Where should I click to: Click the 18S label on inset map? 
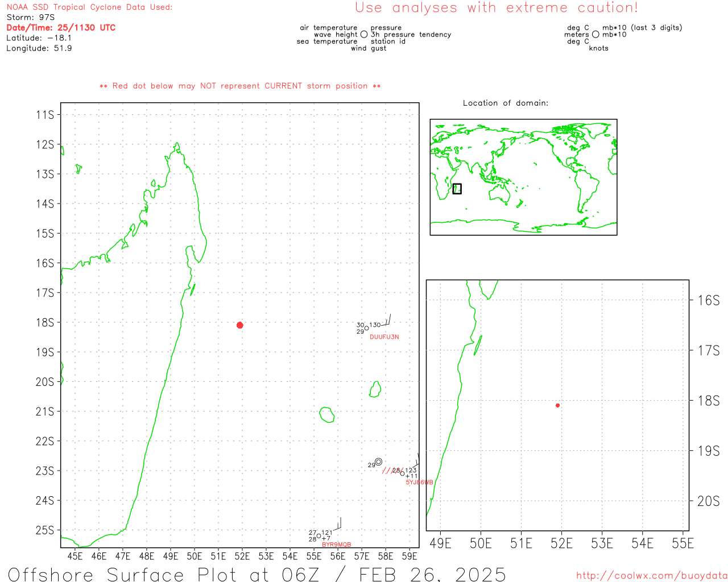(x=709, y=401)
